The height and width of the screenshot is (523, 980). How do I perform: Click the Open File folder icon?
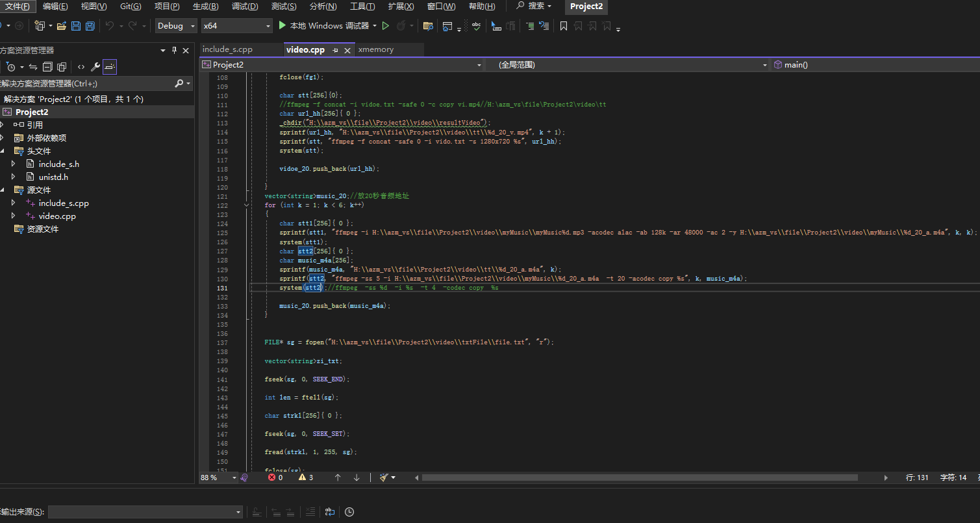pyautogui.click(x=62, y=26)
